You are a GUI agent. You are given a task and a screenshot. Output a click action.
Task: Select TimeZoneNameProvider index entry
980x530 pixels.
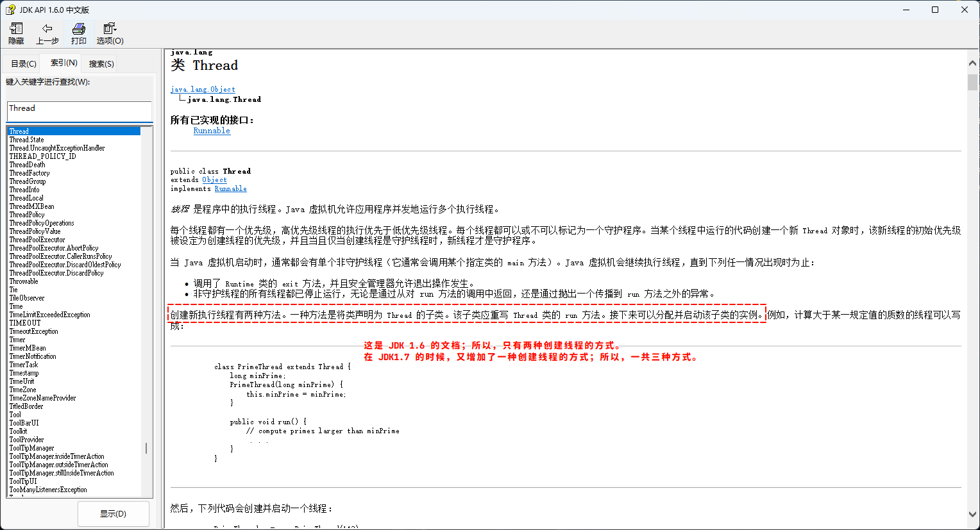pos(42,397)
